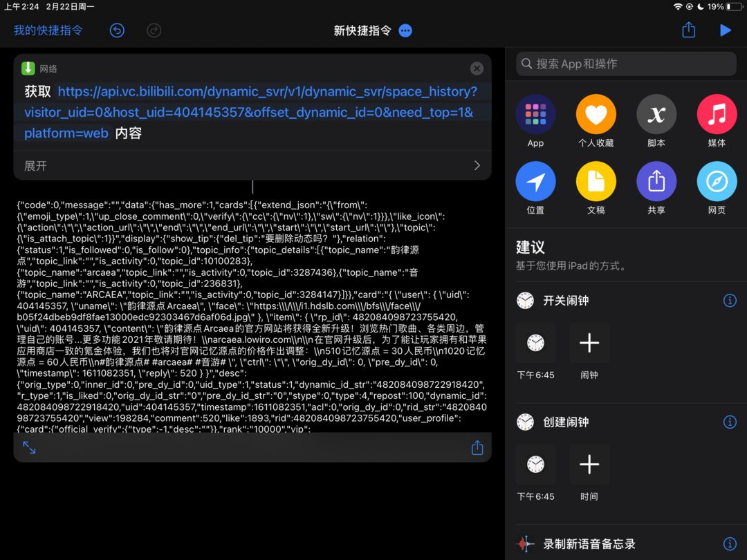
Task: Open the shortcut options ellipsis button
Action: (405, 30)
